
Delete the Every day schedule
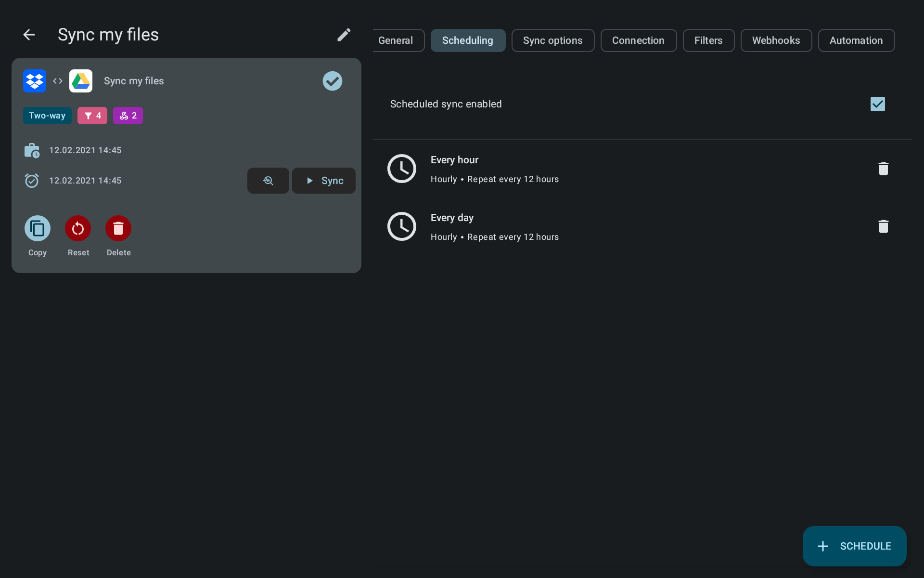pos(883,226)
